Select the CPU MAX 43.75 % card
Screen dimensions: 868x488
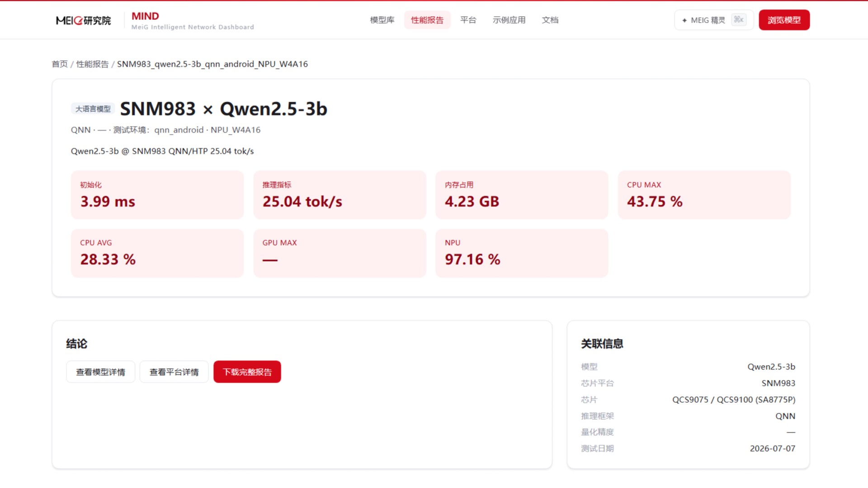[x=704, y=195]
